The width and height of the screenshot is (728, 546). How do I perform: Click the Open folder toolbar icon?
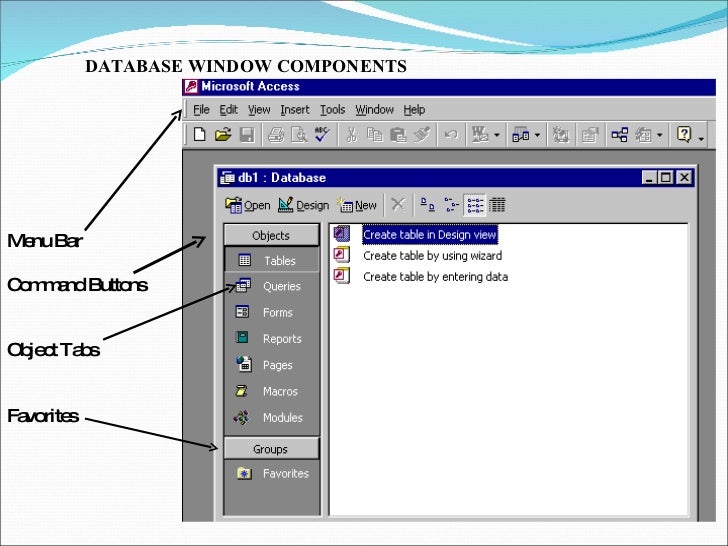pos(223,135)
